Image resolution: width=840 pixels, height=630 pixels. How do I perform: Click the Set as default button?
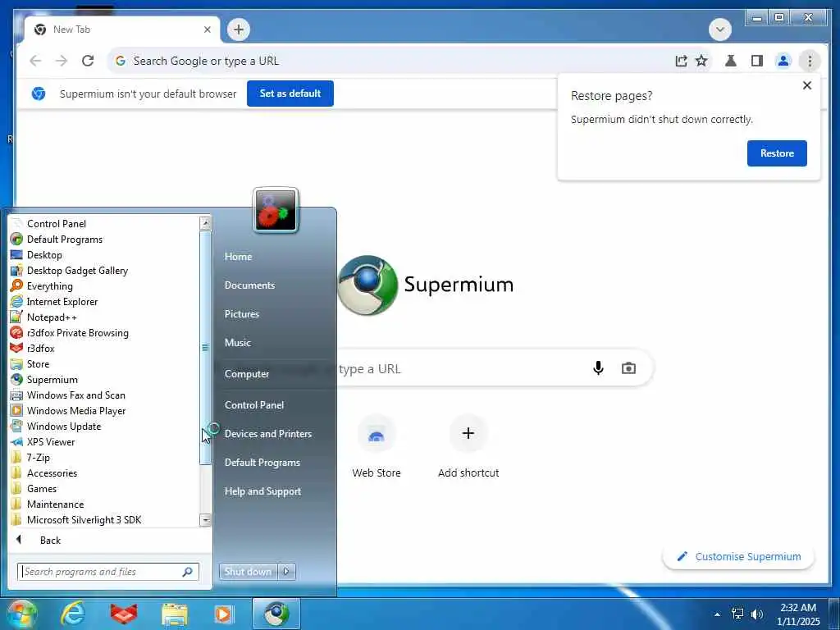(290, 94)
